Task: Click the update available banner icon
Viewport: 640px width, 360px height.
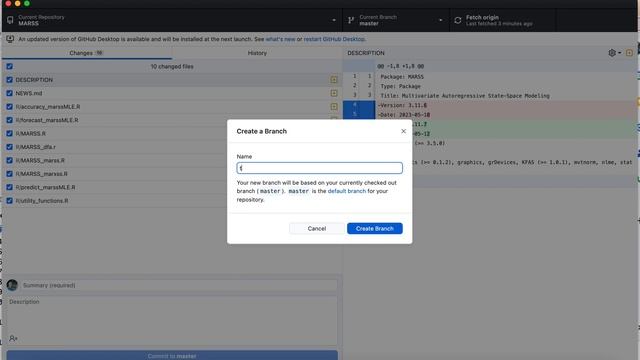Action: tap(10, 39)
